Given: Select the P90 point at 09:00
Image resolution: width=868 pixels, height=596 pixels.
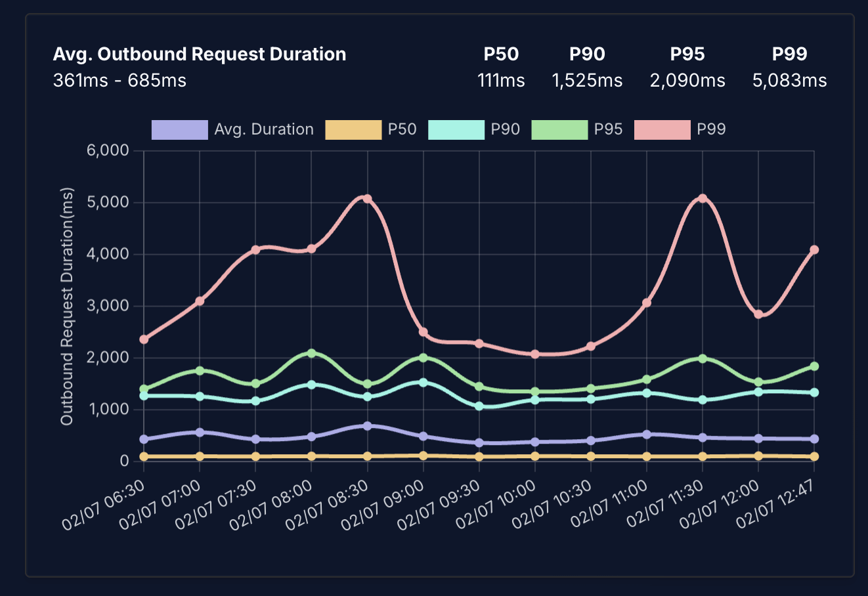Looking at the screenshot, I should pyautogui.click(x=423, y=382).
